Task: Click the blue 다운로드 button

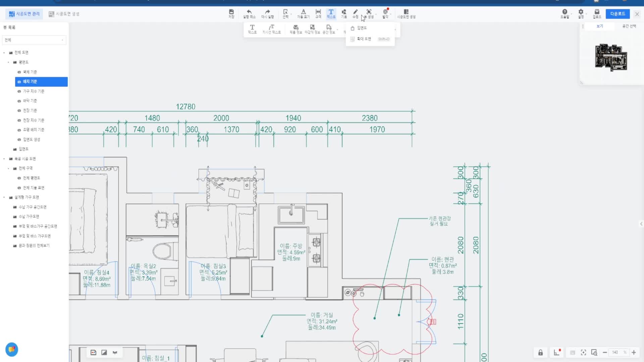Action: click(618, 14)
